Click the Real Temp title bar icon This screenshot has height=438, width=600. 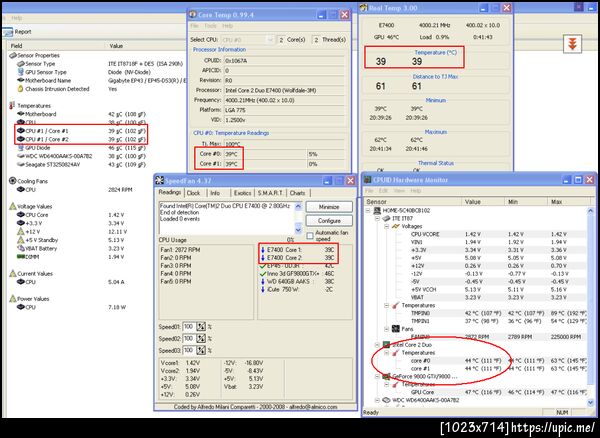[x=364, y=8]
